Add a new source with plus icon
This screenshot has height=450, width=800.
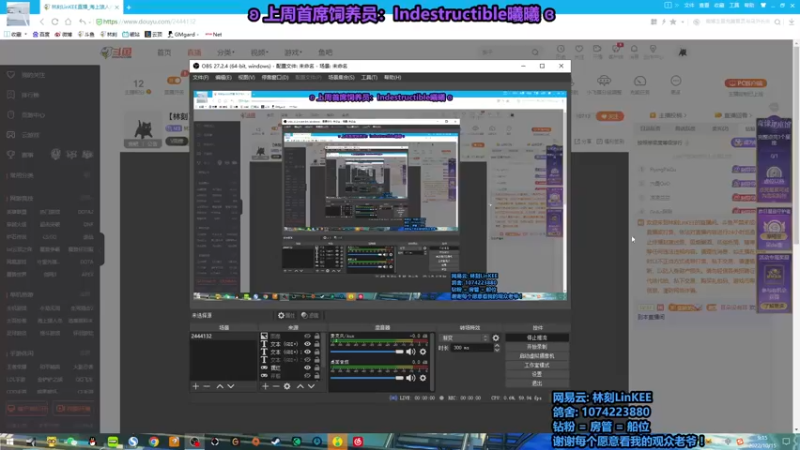(265, 386)
